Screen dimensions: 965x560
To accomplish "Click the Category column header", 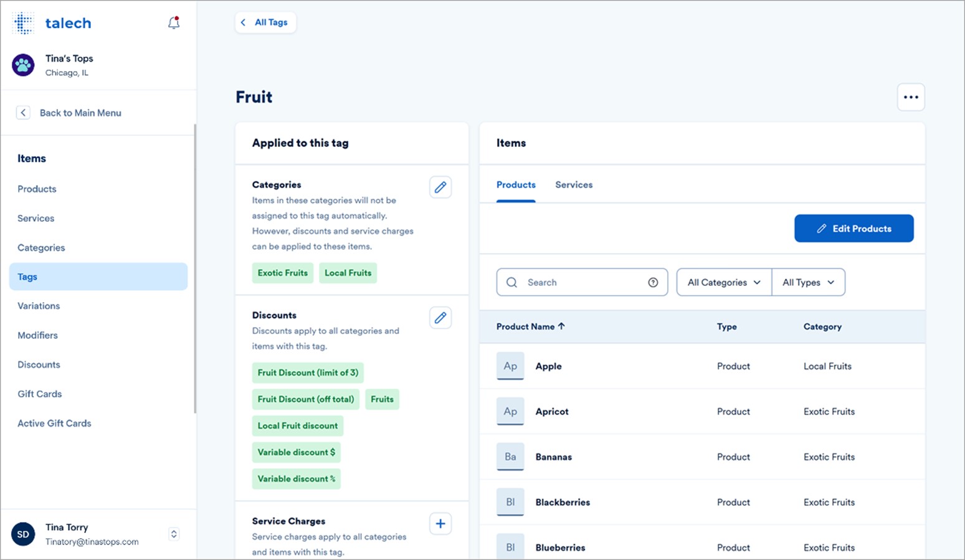I will 822,326.
